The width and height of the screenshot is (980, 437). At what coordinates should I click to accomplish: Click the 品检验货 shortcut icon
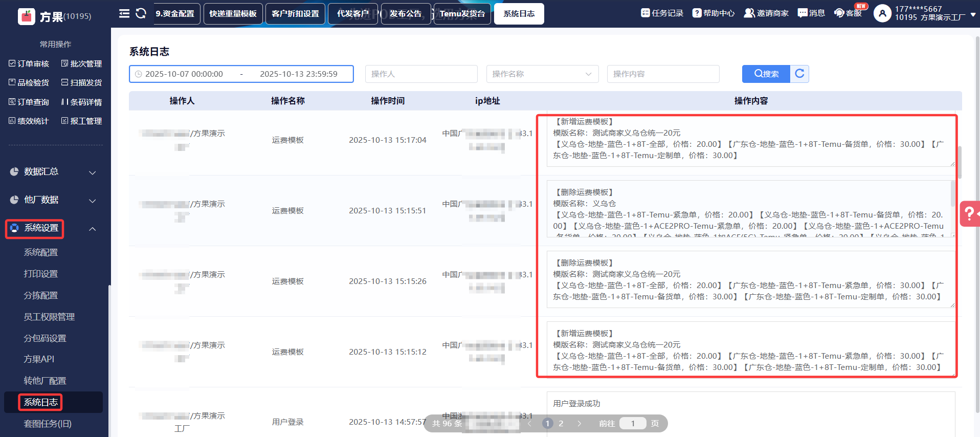pos(12,82)
